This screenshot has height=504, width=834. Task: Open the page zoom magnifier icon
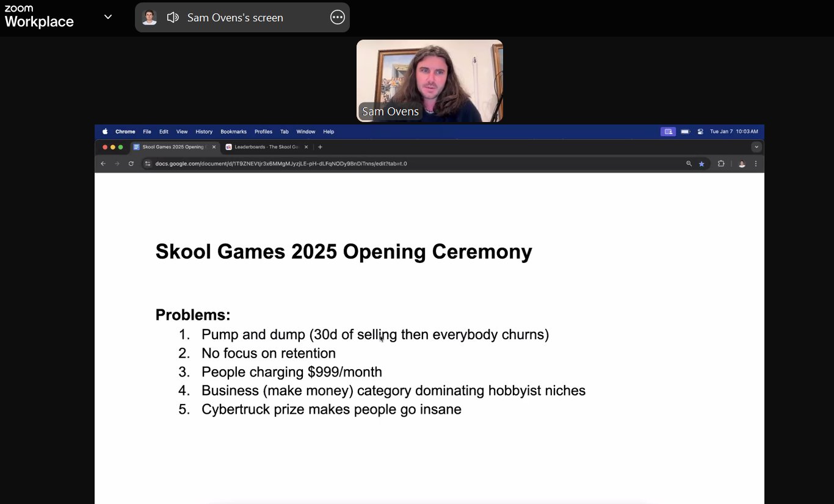click(689, 164)
